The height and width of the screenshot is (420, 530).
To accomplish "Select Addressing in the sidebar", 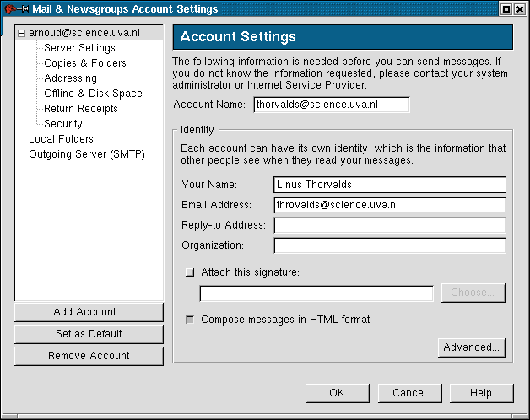I will [x=70, y=78].
